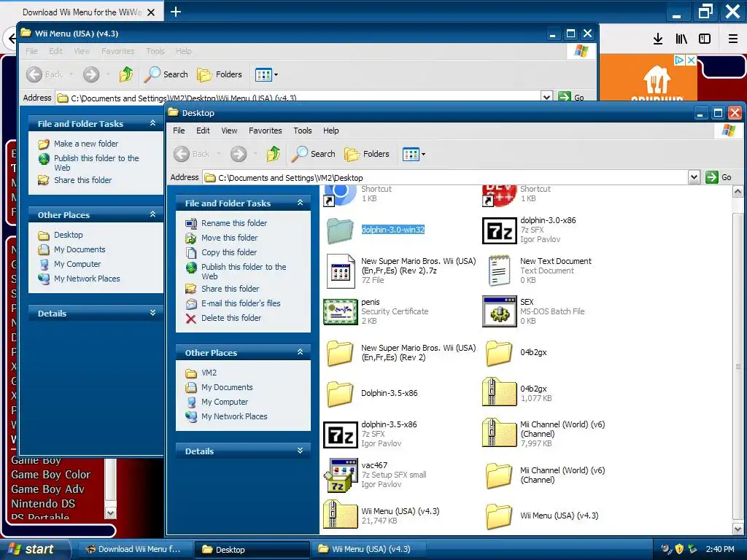Image resolution: width=747 pixels, height=560 pixels.
Task: Open My Computer in Desktop window Other Places
Action: pos(217,402)
